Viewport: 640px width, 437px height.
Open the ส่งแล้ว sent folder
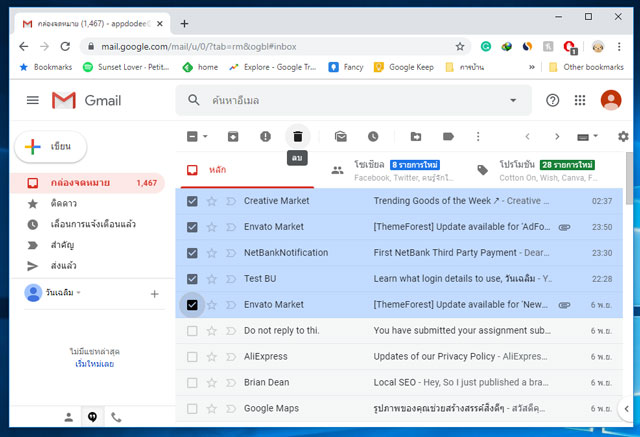(x=64, y=266)
